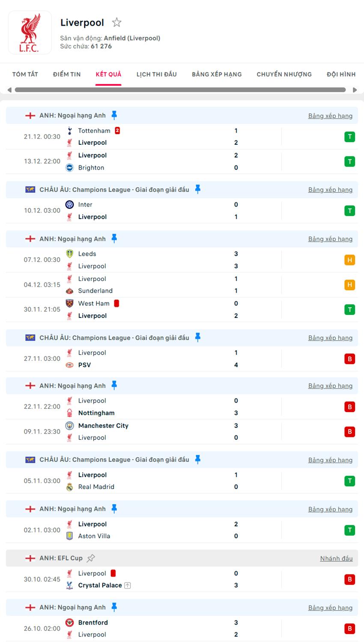The height and width of the screenshot is (643, 364).
Task: Open EFL Cup Nhánh đấu link
Action: pyautogui.click(x=336, y=559)
